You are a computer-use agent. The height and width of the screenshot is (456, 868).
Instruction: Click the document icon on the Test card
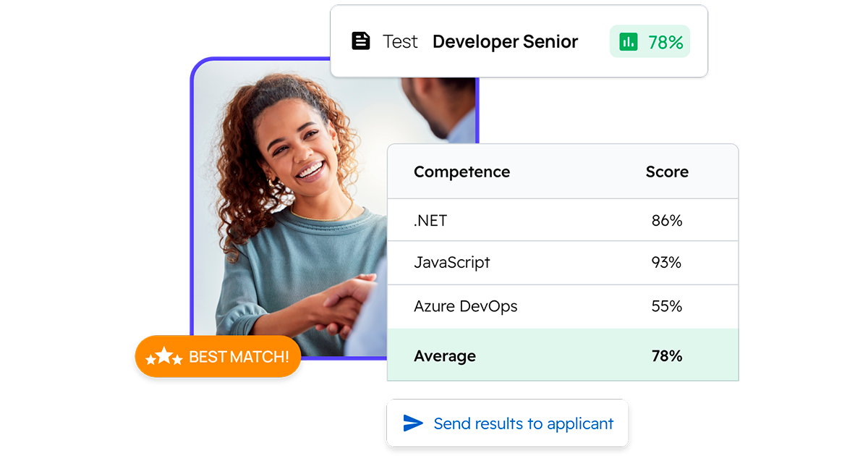[362, 41]
